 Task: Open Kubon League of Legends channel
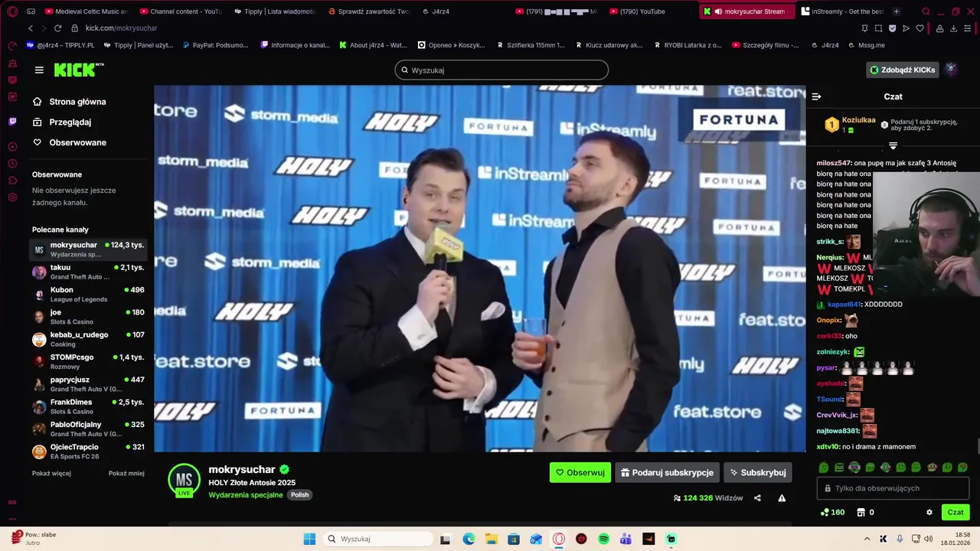pos(88,294)
